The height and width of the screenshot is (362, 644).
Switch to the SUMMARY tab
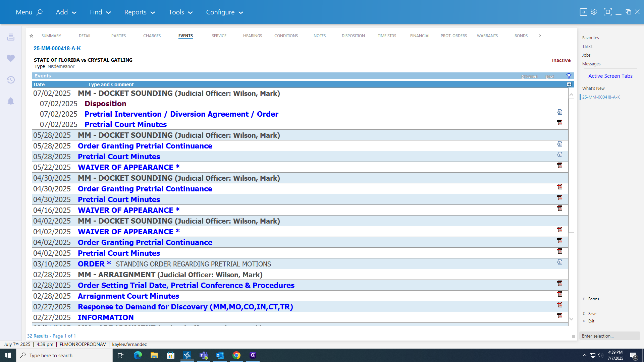pyautogui.click(x=51, y=36)
